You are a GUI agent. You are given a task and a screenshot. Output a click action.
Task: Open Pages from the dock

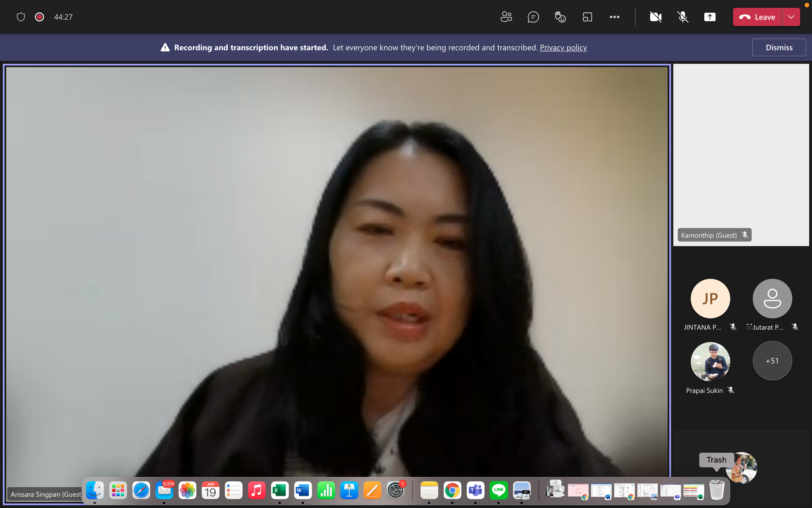pyautogui.click(x=372, y=491)
